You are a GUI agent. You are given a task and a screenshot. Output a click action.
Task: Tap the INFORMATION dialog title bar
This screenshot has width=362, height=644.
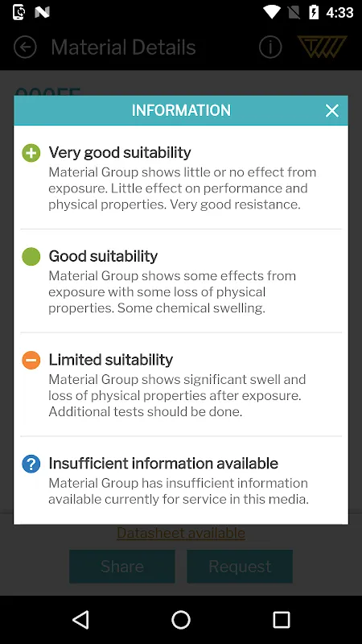181,110
